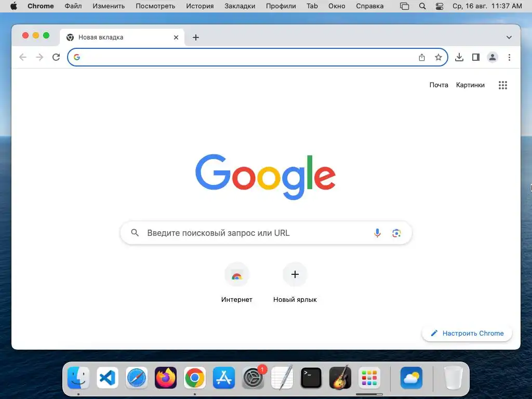Open TextEdit from the Dock
Screen dimensions: 532x399
pos(282,378)
